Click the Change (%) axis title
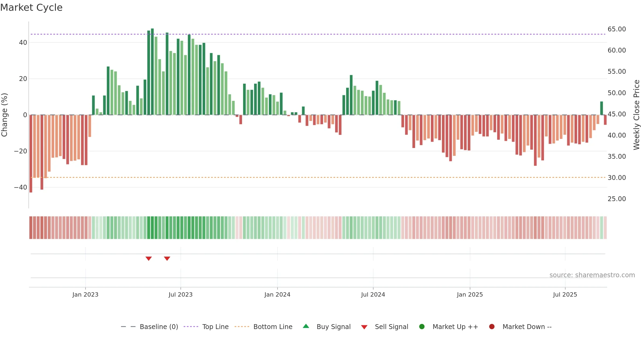Viewport: 644px width, 362px height. point(4,115)
